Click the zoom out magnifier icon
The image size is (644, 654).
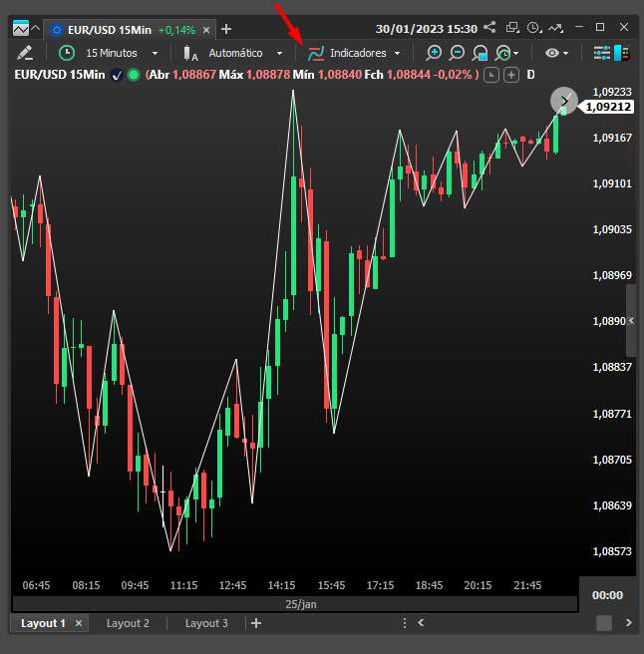coord(457,53)
